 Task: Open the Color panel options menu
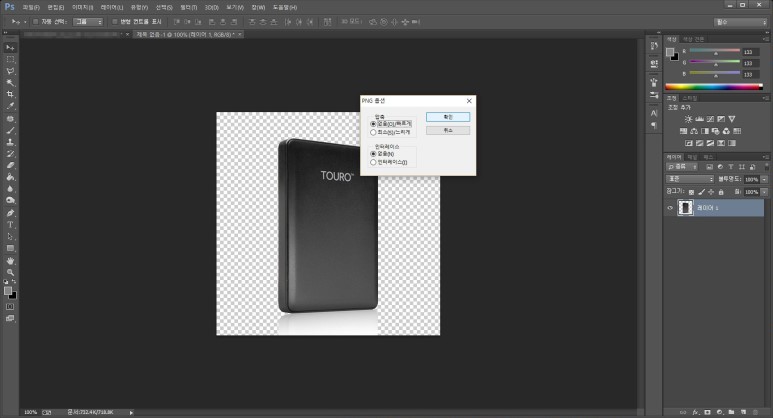pos(765,39)
